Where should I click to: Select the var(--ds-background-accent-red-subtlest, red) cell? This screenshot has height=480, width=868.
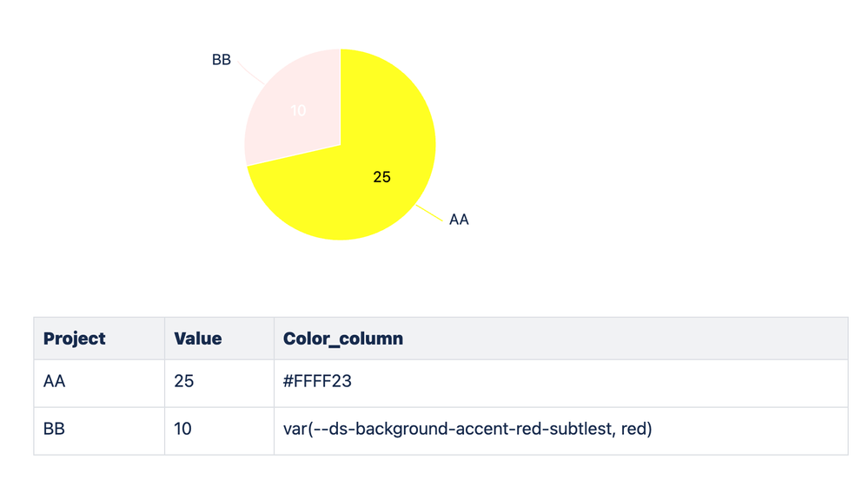tap(560, 431)
